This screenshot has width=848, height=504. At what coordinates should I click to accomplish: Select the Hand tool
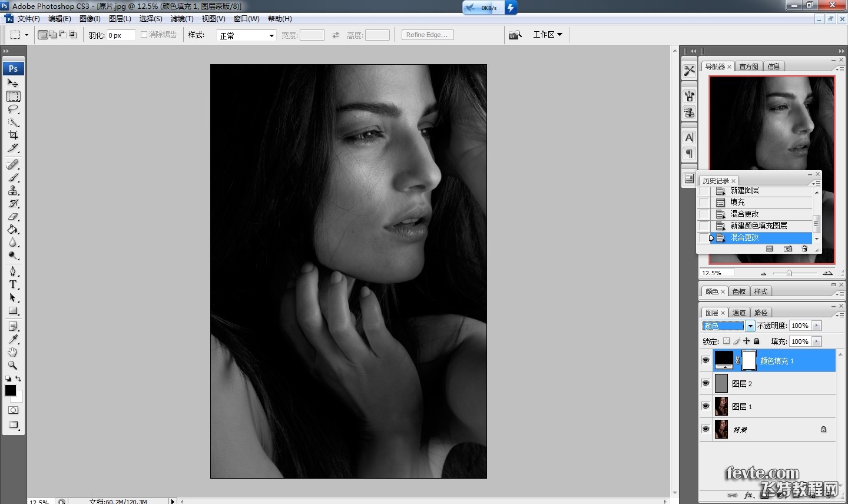(13, 352)
